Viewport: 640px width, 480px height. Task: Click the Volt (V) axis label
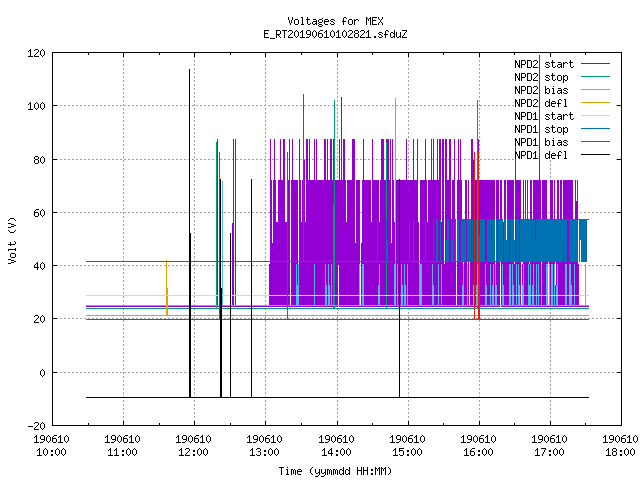tap(12, 240)
